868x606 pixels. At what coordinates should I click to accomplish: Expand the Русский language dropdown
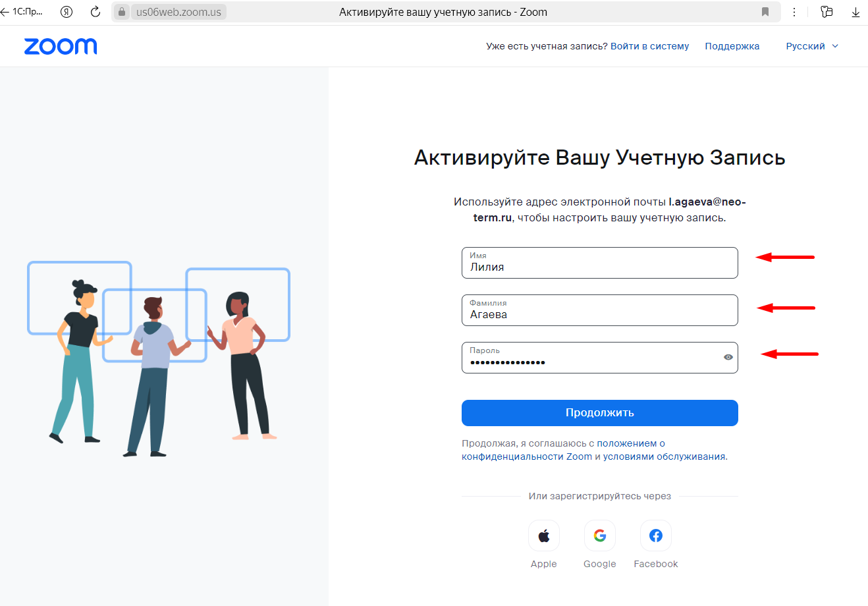click(812, 46)
